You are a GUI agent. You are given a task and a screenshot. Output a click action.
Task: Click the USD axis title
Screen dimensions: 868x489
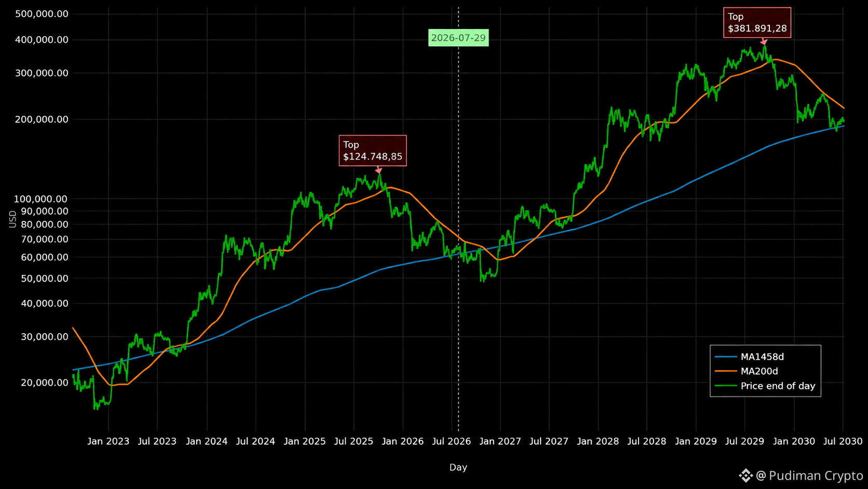[13, 219]
